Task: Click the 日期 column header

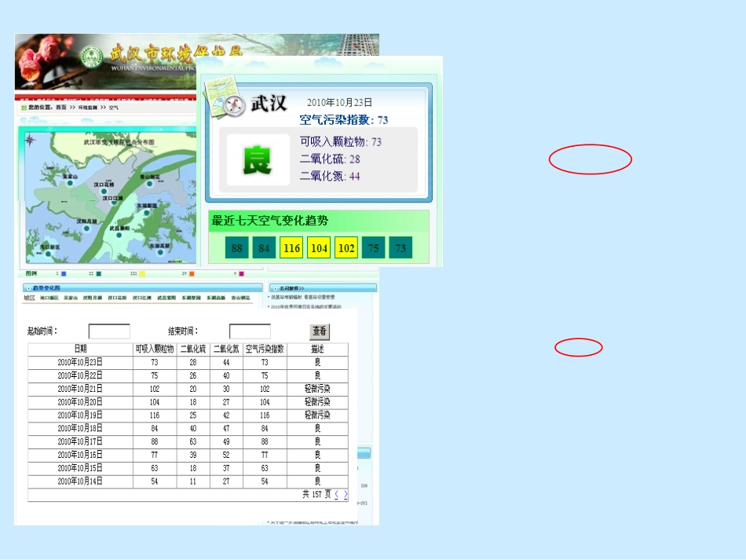Action: pyautogui.click(x=80, y=349)
